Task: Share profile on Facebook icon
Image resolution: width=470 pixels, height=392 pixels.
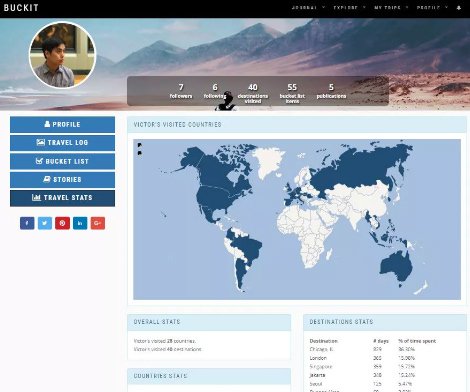Action: (x=27, y=223)
